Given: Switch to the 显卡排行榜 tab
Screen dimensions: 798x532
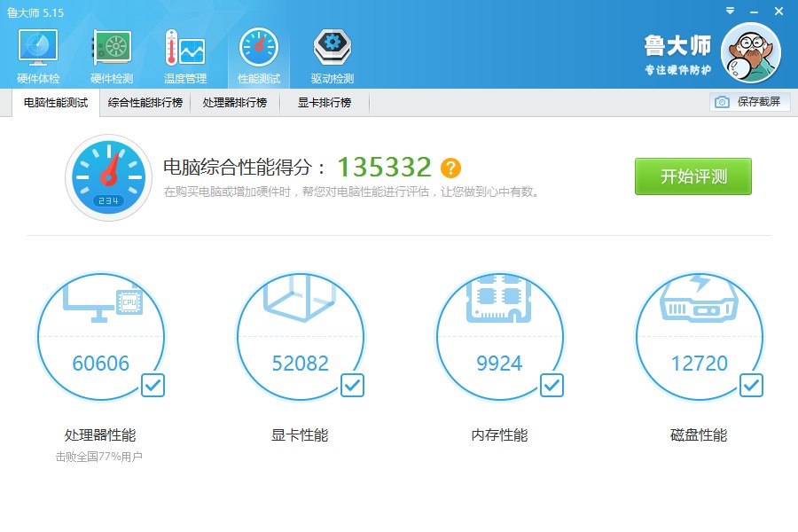Looking at the screenshot, I should pos(325,102).
